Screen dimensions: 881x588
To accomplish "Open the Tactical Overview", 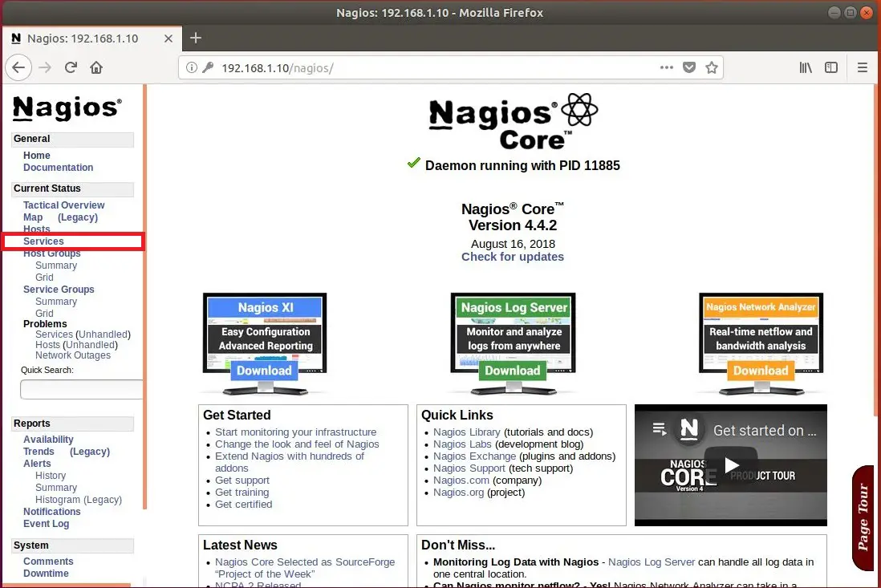I will [x=63, y=205].
